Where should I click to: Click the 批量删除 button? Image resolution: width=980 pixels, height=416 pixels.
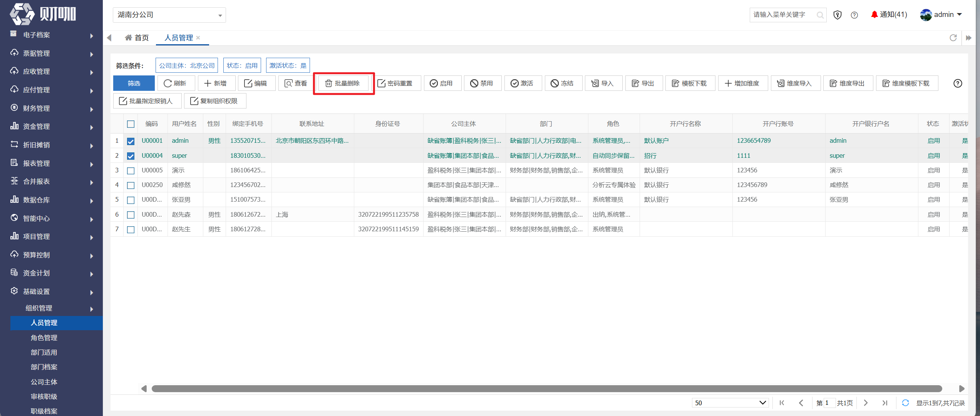pos(343,84)
